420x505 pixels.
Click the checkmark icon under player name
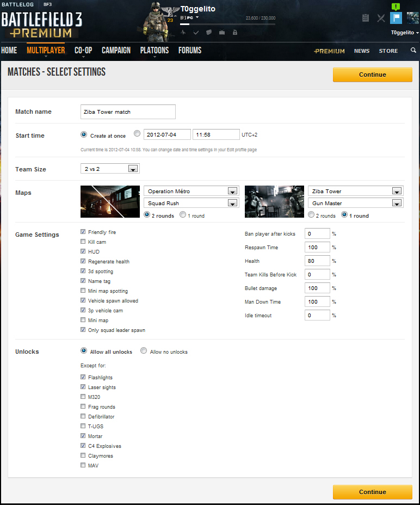(196, 32)
